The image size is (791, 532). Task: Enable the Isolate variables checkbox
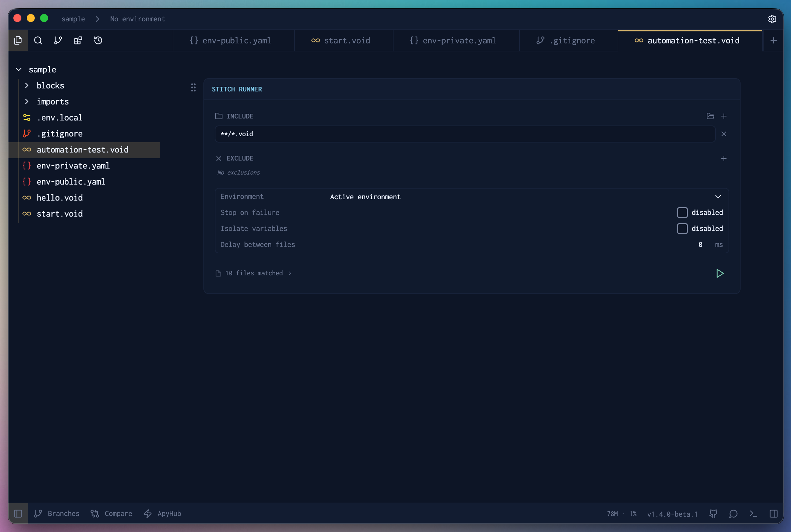[x=682, y=229]
